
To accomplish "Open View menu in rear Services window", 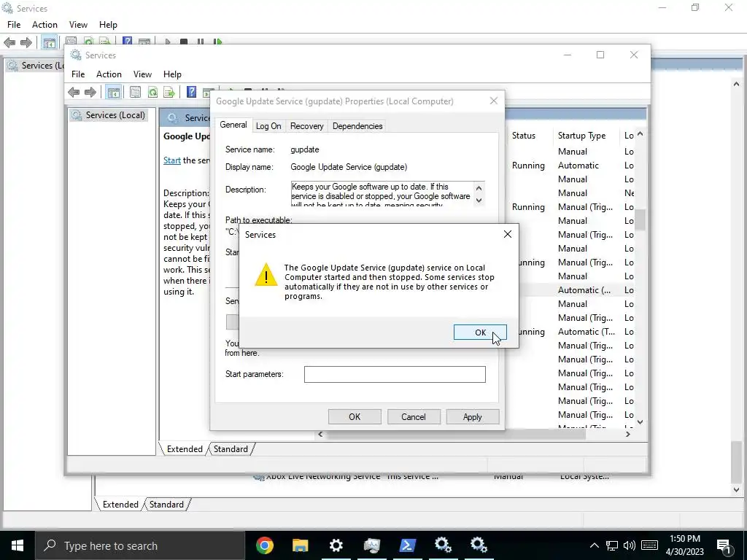I will click(x=77, y=25).
